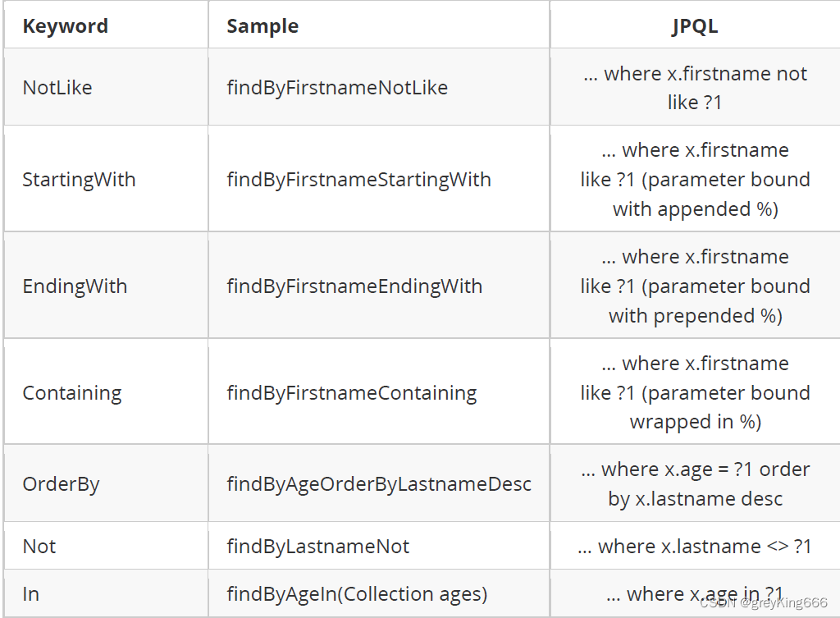Image resolution: width=840 pixels, height=618 pixels.
Task: Click the Keyword column header
Action: tap(65, 25)
